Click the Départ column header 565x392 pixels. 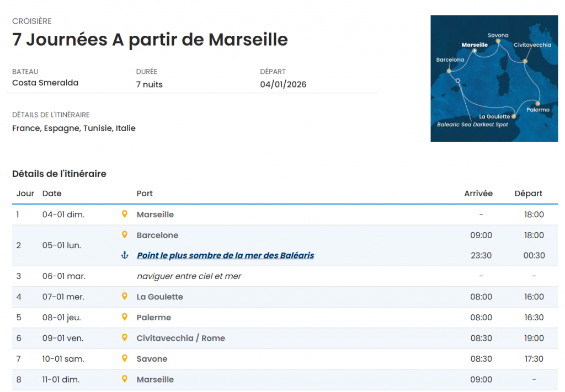click(528, 194)
